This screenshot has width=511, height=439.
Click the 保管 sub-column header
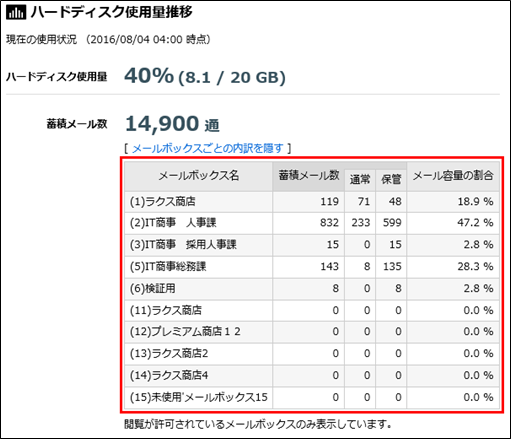(x=391, y=180)
